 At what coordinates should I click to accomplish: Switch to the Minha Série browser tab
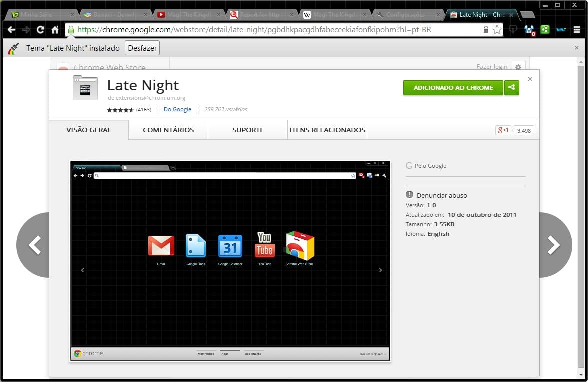pyautogui.click(x=40, y=15)
